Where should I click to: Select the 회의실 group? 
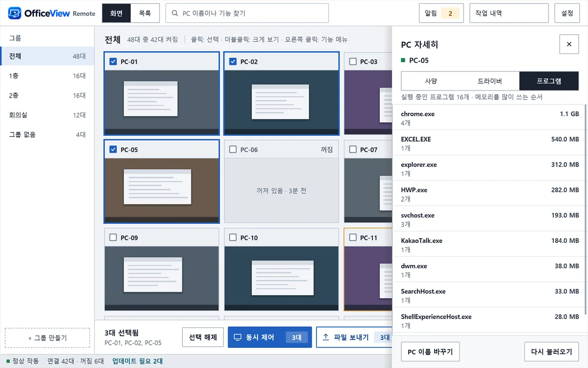47,115
